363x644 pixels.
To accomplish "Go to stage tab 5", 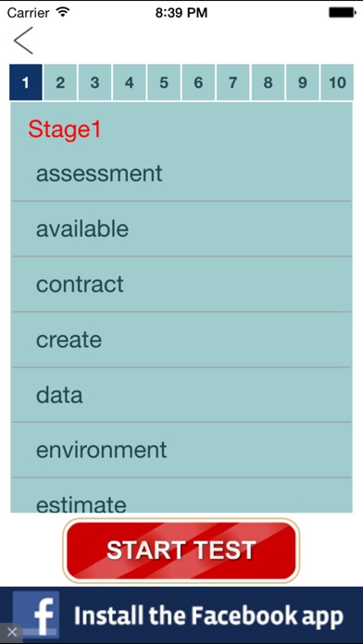I will (x=164, y=82).
